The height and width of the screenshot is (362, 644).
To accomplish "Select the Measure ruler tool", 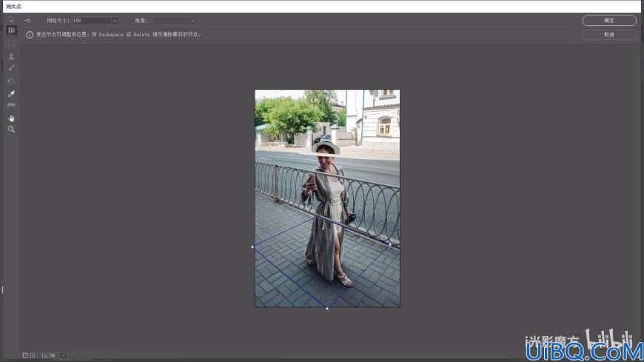I will (11, 105).
